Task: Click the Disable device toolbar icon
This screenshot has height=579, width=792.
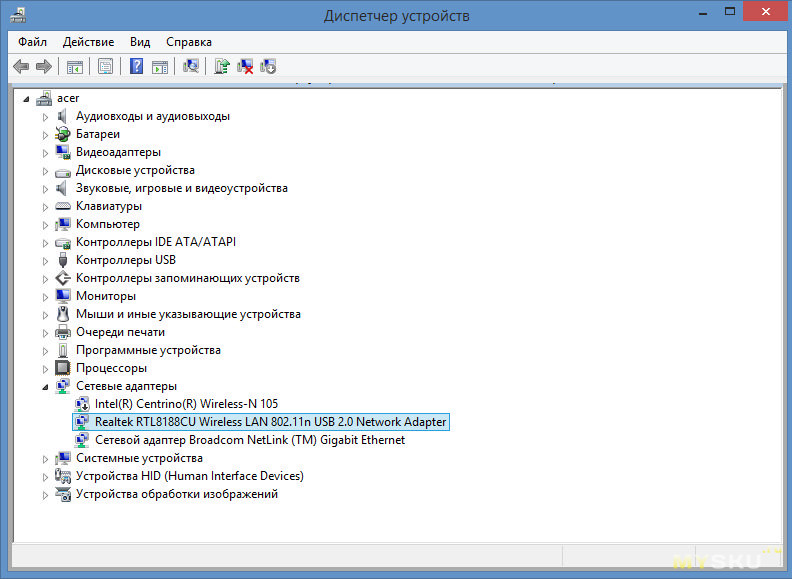Action: pyautogui.click(x=268, y=66)
